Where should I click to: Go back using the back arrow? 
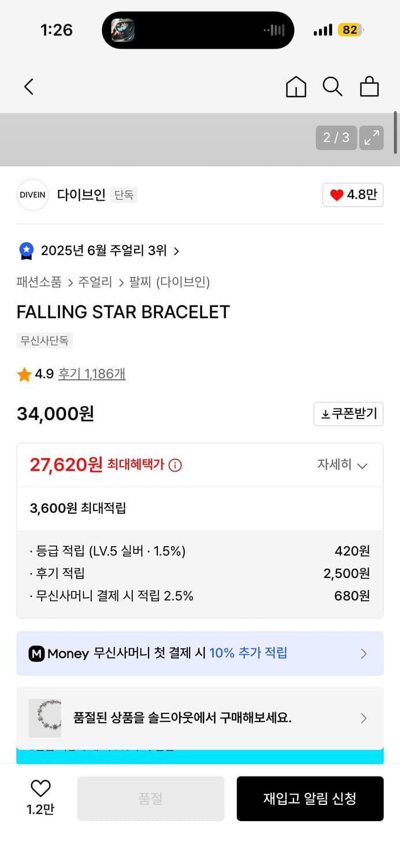click(29, 86)
